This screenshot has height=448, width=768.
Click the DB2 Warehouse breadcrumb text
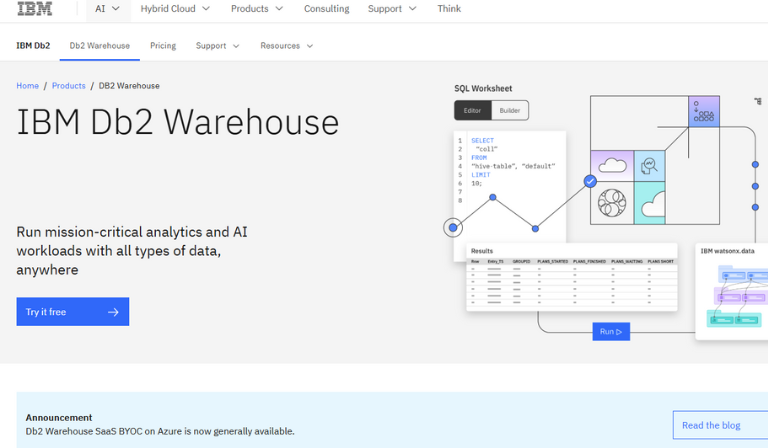coord(129,86)
